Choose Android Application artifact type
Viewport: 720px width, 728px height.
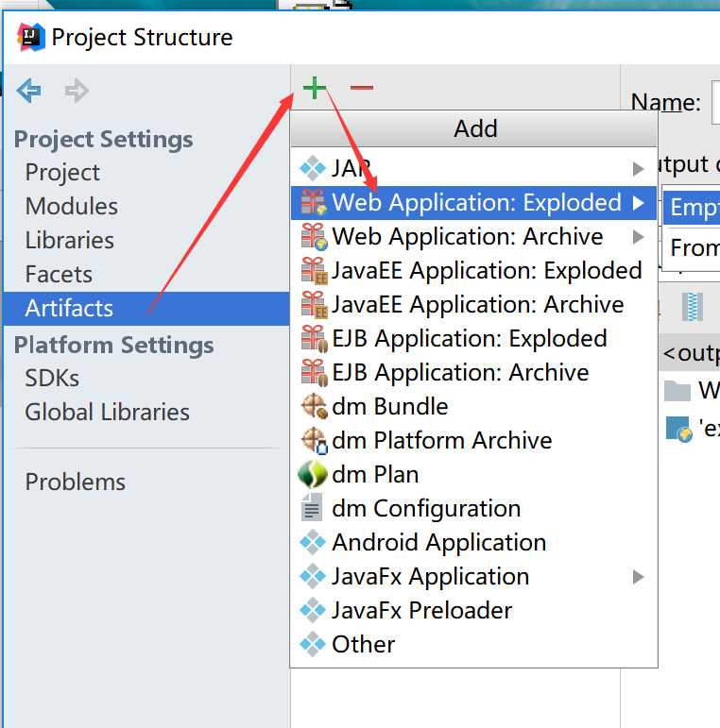point(473,542)
